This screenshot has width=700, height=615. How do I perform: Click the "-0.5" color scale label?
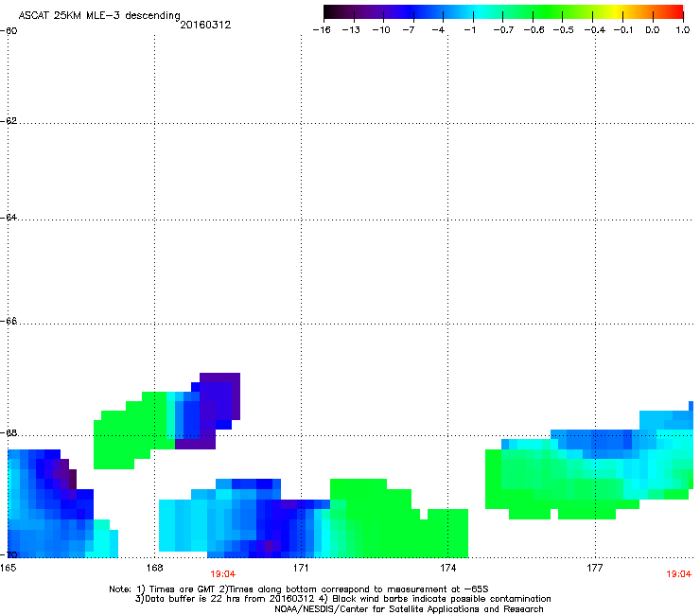(564, 30)
